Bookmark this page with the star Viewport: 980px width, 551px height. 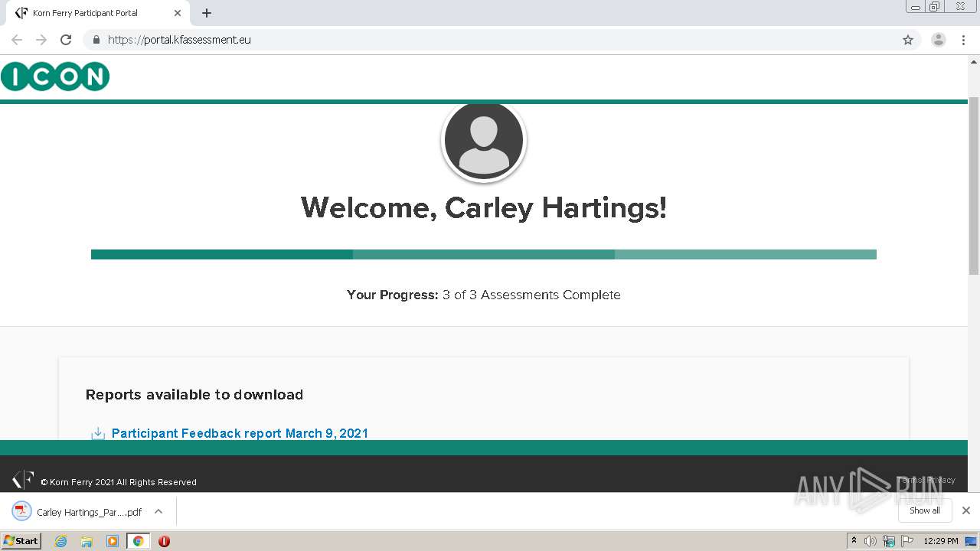coord(908,40)
